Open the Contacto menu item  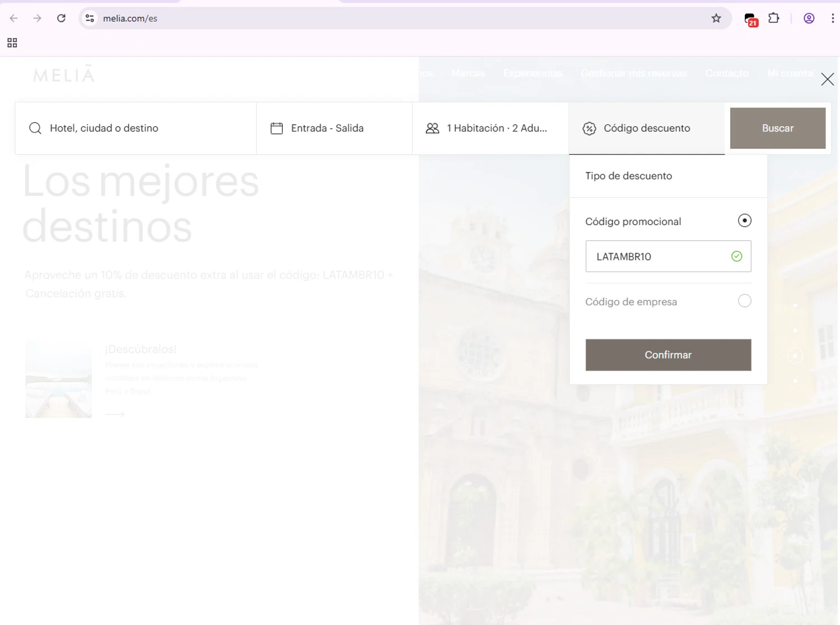point(727,73)
